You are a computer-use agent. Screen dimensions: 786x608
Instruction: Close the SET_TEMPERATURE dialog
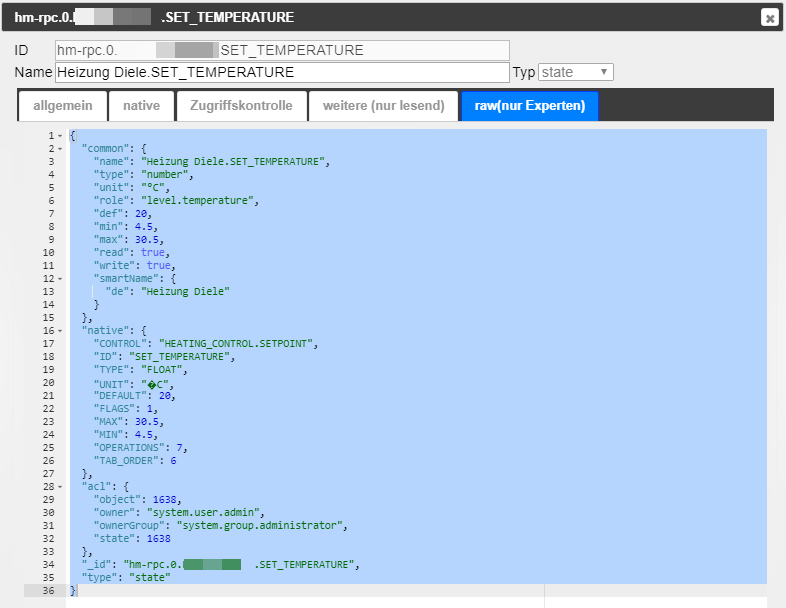(x=768, y=17)
